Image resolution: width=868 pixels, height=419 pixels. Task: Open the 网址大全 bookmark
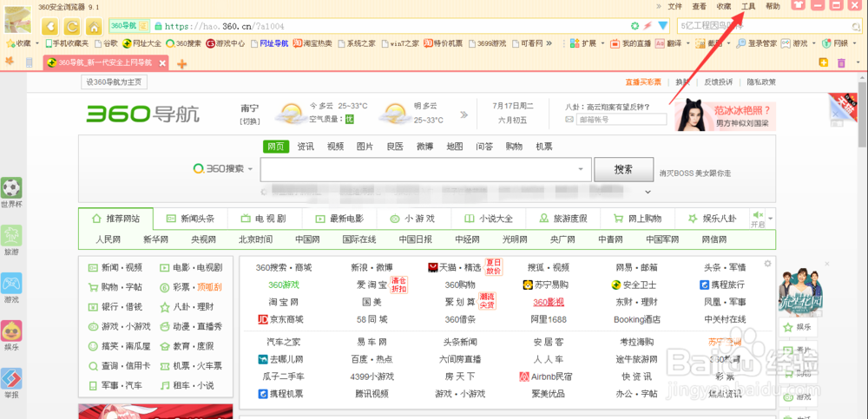pos(142,43)
